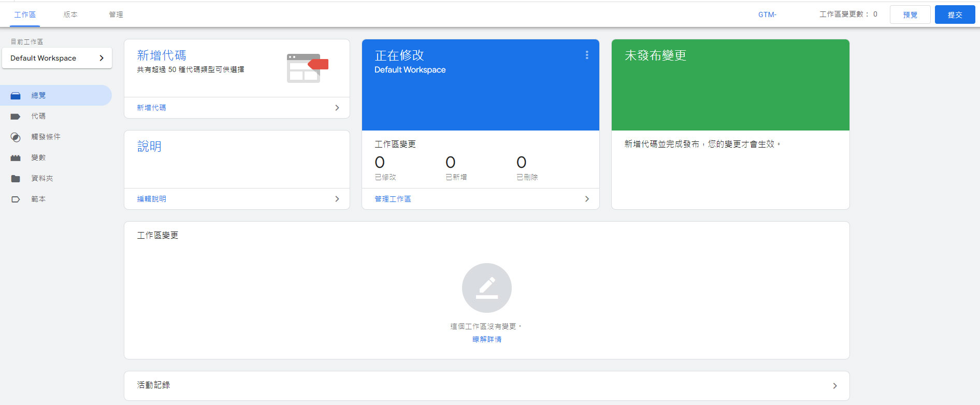Click the 已新增 count value
The width and height of the screenshot is (980, 405).
click(x=451, y=163)
